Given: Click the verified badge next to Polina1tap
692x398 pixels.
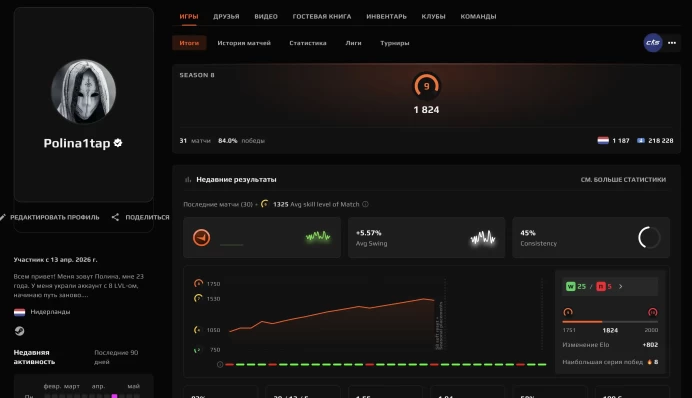Looking at the screenshot, I should click(118, 143).
